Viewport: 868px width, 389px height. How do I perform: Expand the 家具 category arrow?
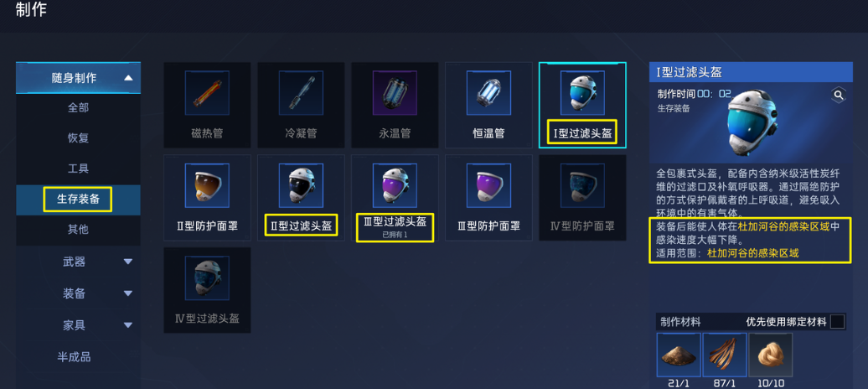pos(128,324)
